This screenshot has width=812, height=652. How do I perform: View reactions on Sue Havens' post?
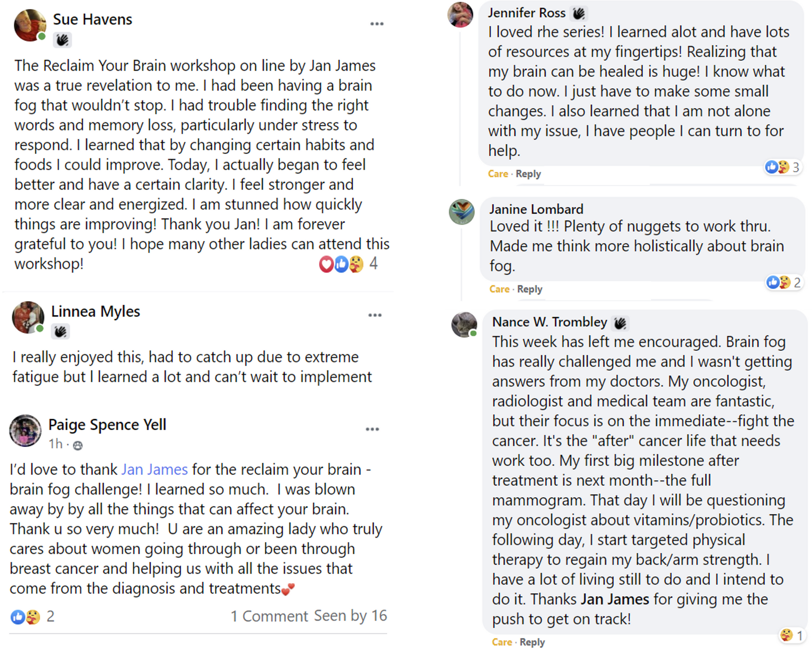347,264
